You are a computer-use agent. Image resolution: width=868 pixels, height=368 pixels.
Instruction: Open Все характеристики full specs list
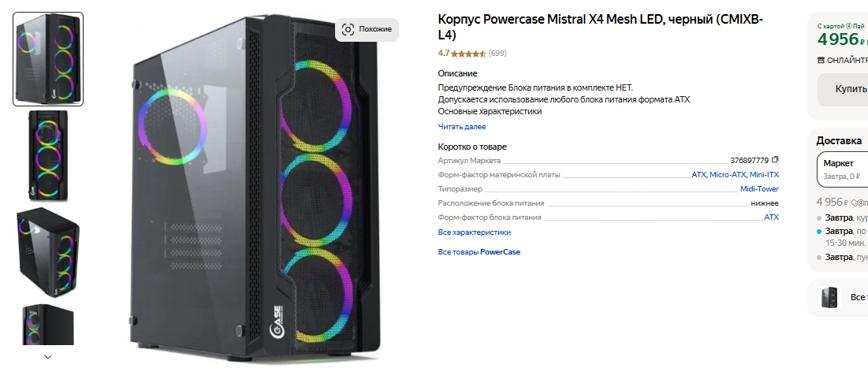click(x=475, y=232)
